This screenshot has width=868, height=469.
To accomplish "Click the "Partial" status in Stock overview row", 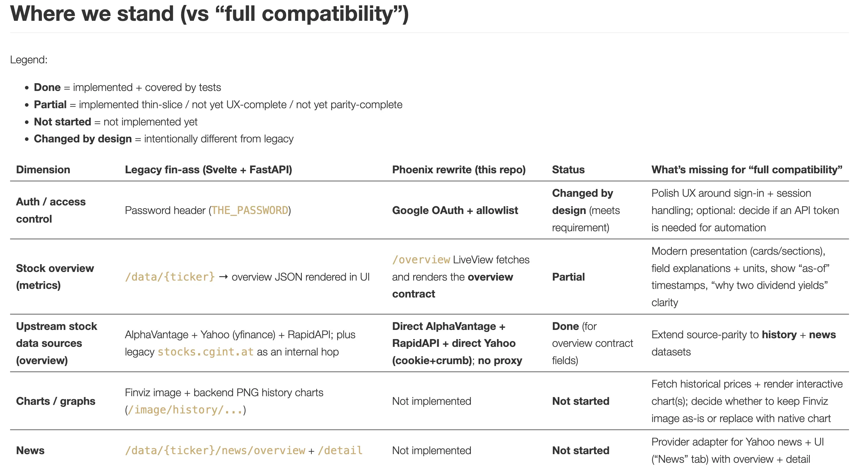I will point(568,277).
